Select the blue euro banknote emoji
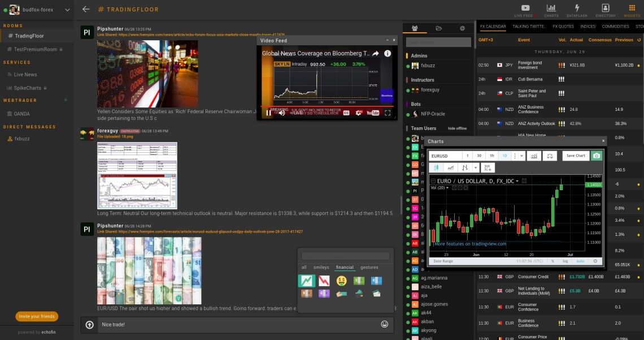 pos(376,281)
